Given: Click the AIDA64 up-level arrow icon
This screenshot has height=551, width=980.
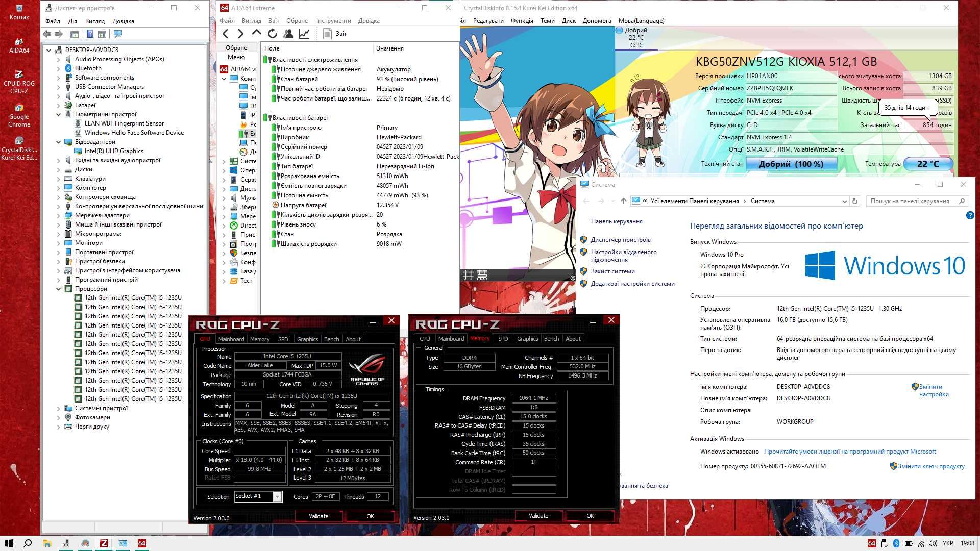Looking at the screenshot, I should pyautogui.click(x=257, y=33).
